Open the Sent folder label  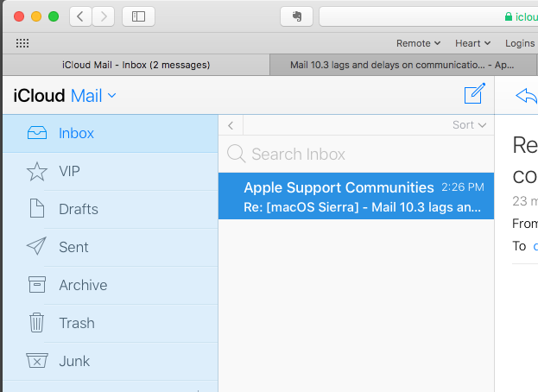coord(73,247)
